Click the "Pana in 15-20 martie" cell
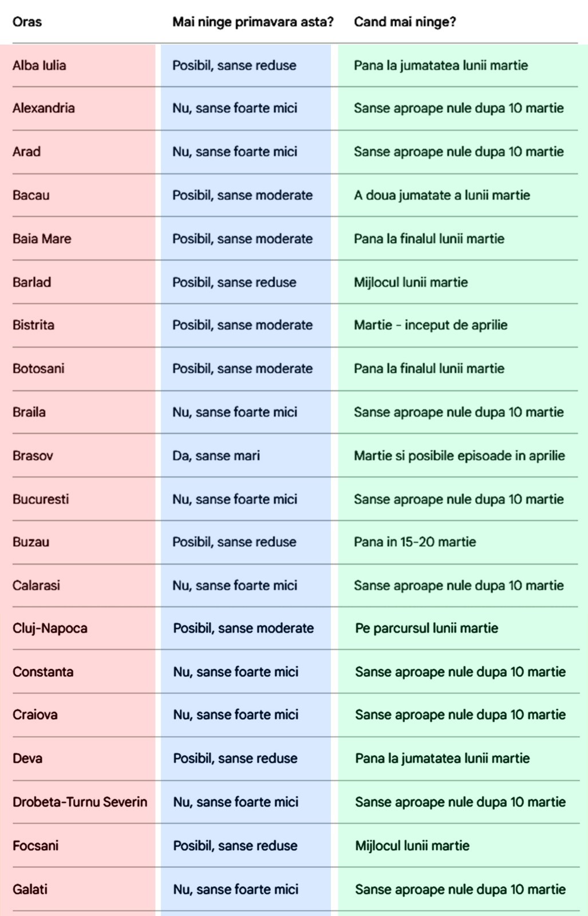This screenshot has height=916, width=588. [415, 542]
